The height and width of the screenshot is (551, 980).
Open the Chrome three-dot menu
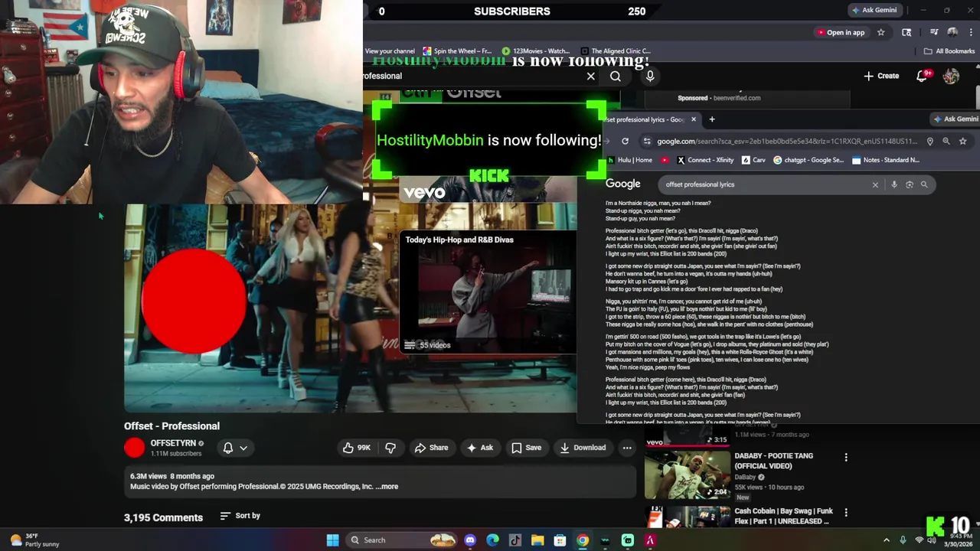pyautogui.click(x=970, y=32)
